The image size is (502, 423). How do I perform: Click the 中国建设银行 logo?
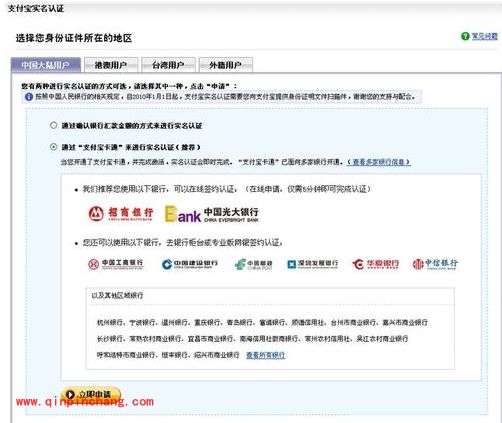pyautogui.click(x=190, y=264)
